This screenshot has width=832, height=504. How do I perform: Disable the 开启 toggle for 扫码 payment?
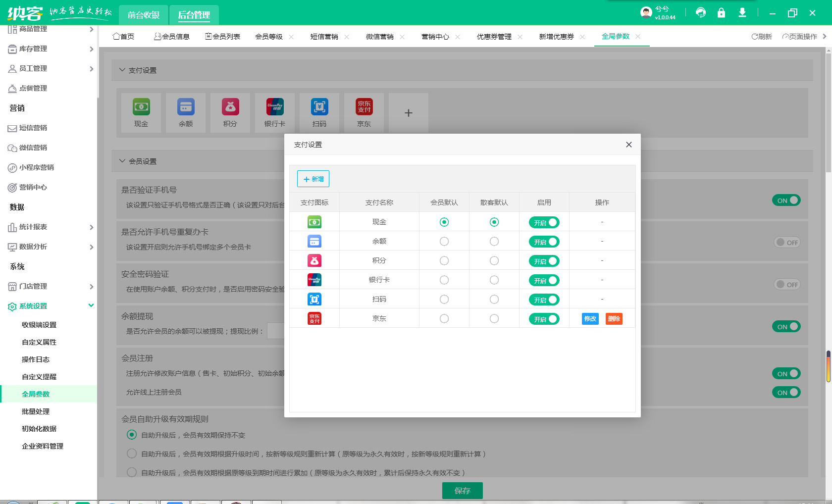[x=544, y=299]
